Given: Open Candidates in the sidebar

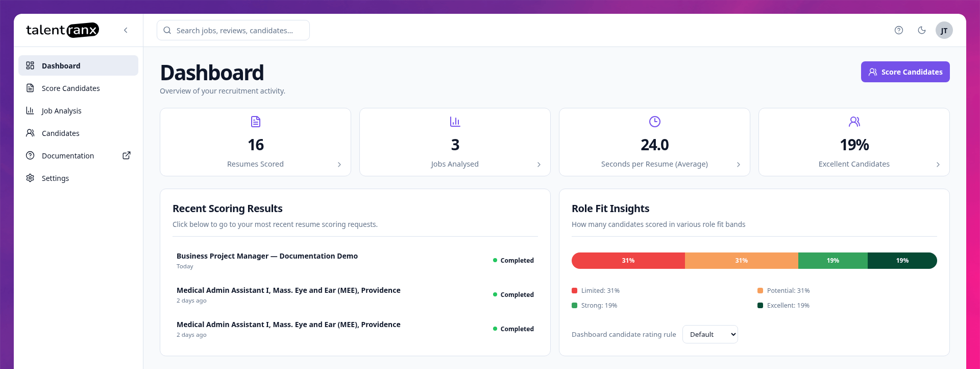Looking at the screenshot, I should (78, 133).
